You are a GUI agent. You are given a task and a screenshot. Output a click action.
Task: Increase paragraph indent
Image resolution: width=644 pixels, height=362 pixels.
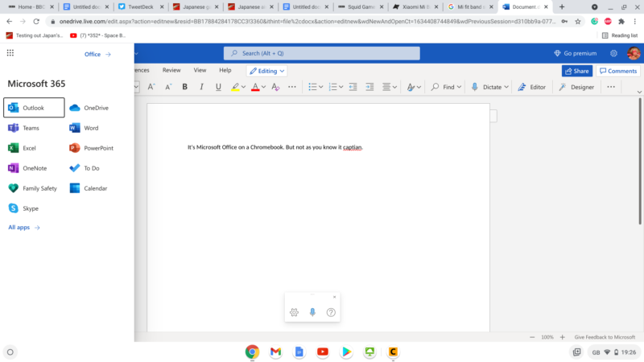pos(369,87)
